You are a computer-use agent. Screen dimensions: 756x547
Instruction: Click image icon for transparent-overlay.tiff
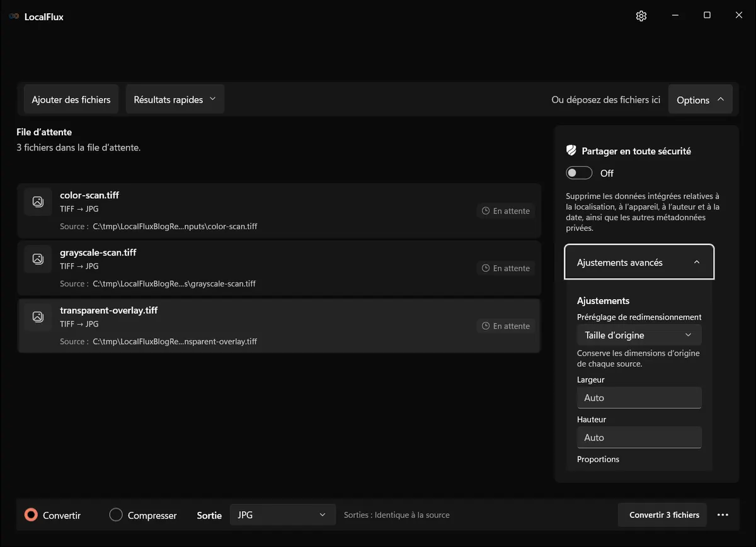38,317
